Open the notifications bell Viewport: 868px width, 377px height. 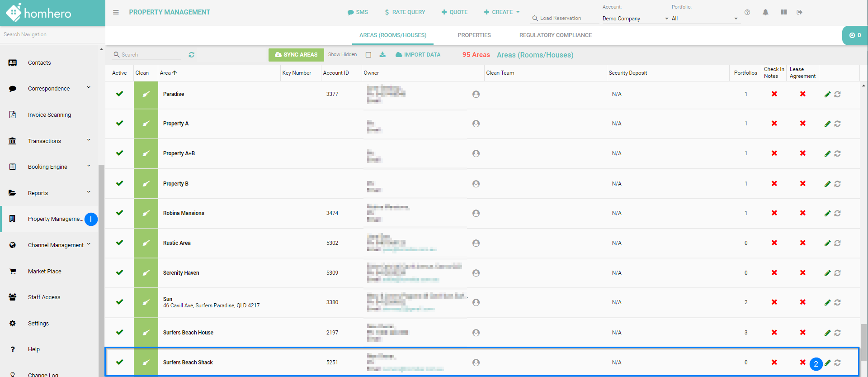pos(765,12)
